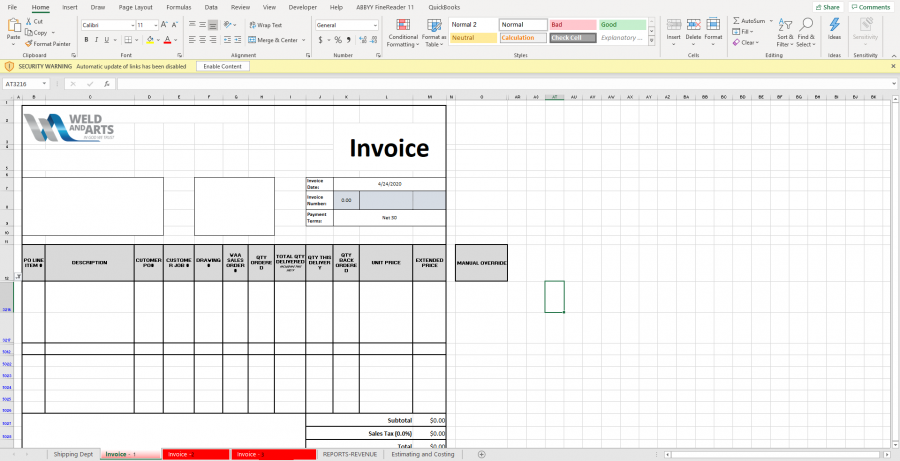900x461 pixels.
Task: Switch to the Insert ribbon tab
Action: pyautogui.click(x=69, y=7)
